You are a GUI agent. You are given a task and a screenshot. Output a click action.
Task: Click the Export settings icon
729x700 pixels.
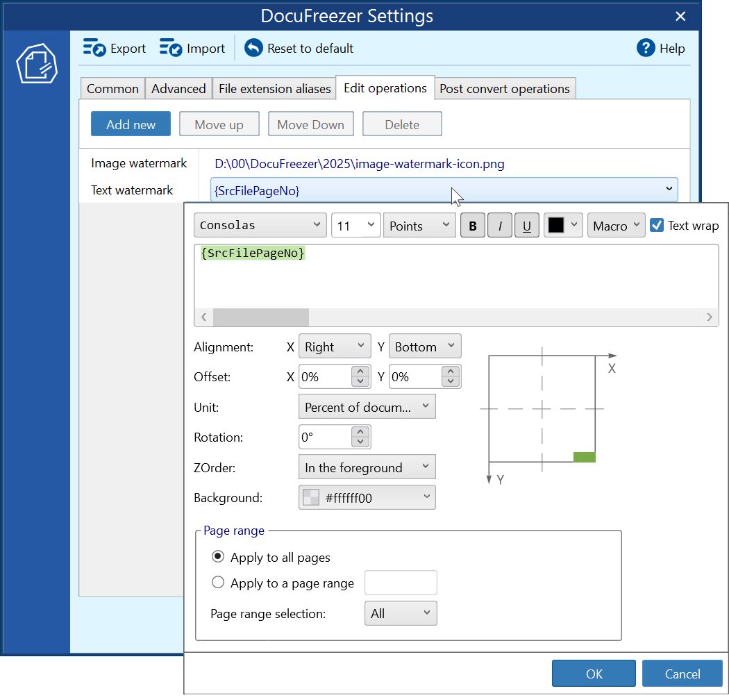[94, 48]
